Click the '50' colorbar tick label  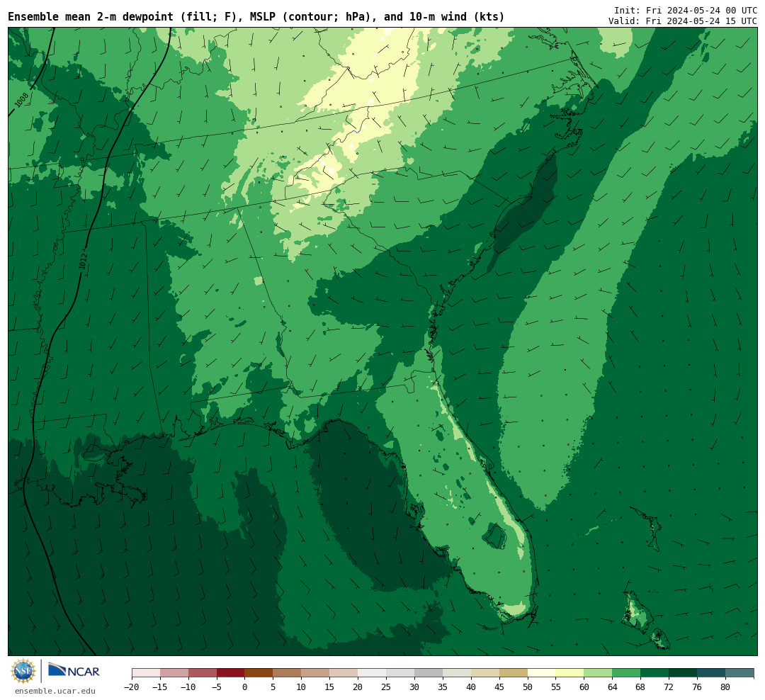(x=528, y=687)
